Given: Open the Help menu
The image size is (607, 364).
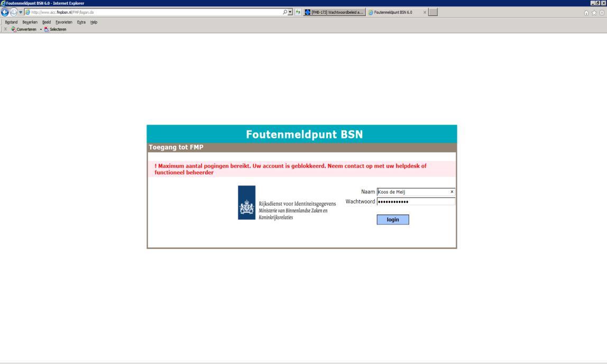Looking at the screenshot, I should coord(94,22).
